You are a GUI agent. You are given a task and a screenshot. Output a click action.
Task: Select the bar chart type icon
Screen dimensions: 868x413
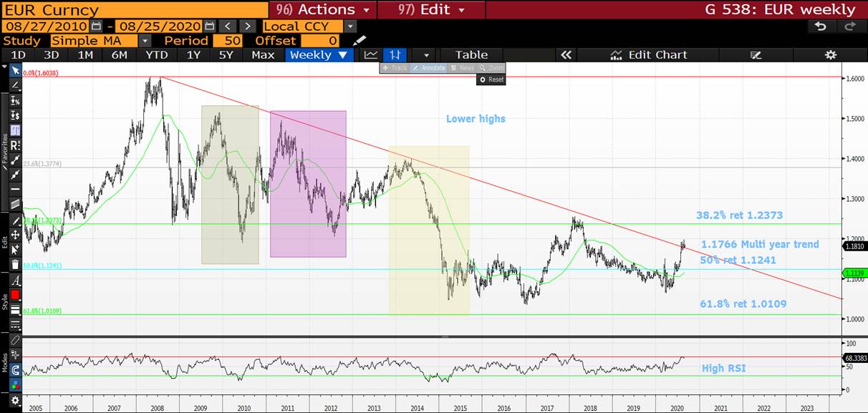click(395, 55)
